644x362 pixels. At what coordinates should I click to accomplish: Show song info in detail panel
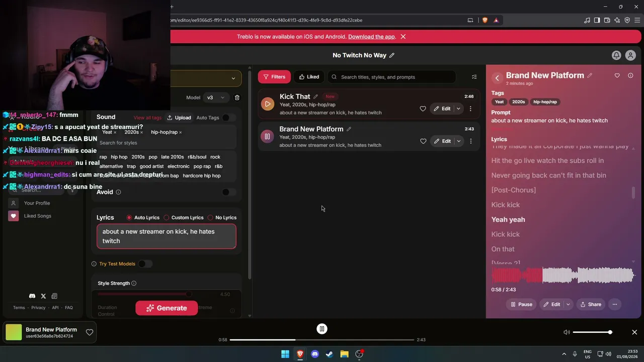click(x=630, y=75)
